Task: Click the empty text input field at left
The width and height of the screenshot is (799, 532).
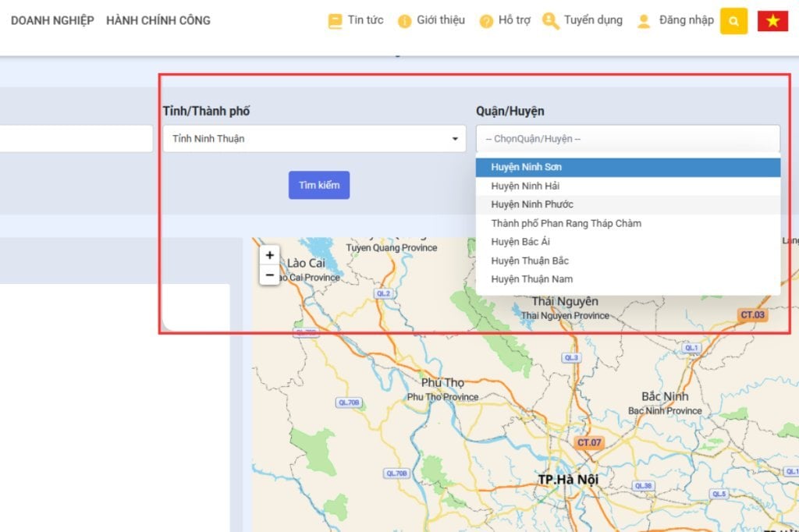Action: [76, 139]
